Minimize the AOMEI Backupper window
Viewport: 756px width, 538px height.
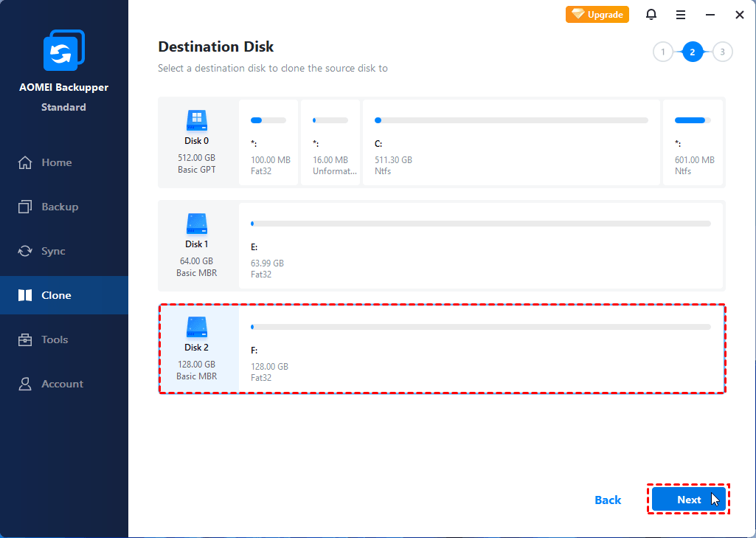point(710,15)
